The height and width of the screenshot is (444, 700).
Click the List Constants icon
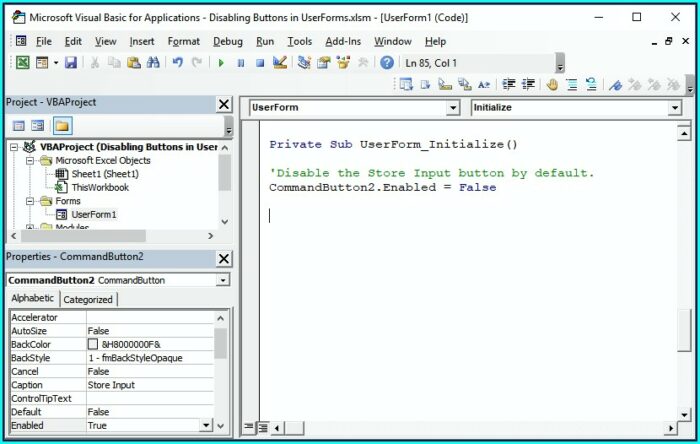point(425,84)
